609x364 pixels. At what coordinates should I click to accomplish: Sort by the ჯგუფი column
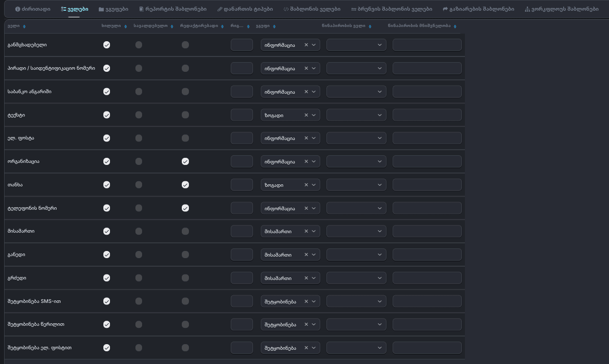coord(274,26)
